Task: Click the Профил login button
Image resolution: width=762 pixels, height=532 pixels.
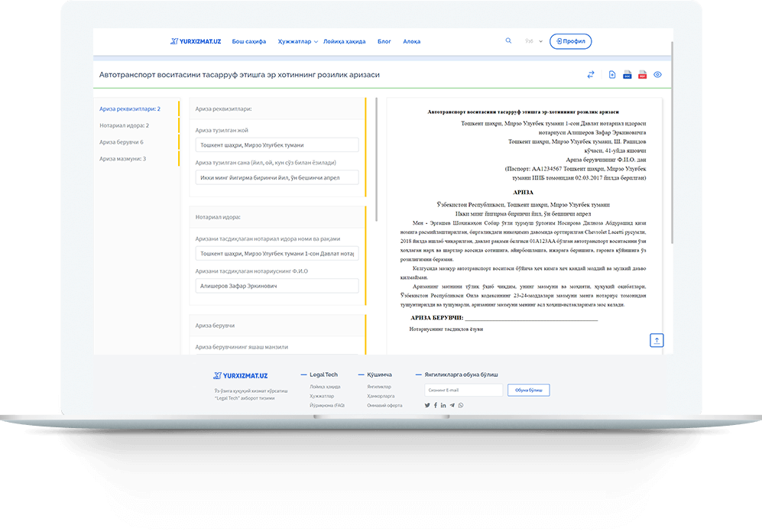Action: (x=570, y=41)
